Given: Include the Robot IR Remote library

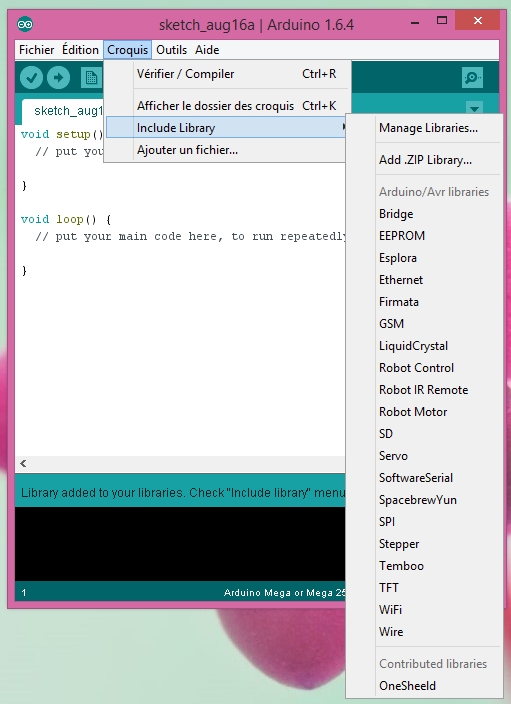Looking at the screenshot, I should pyautogui.click(x=425, y=390).
